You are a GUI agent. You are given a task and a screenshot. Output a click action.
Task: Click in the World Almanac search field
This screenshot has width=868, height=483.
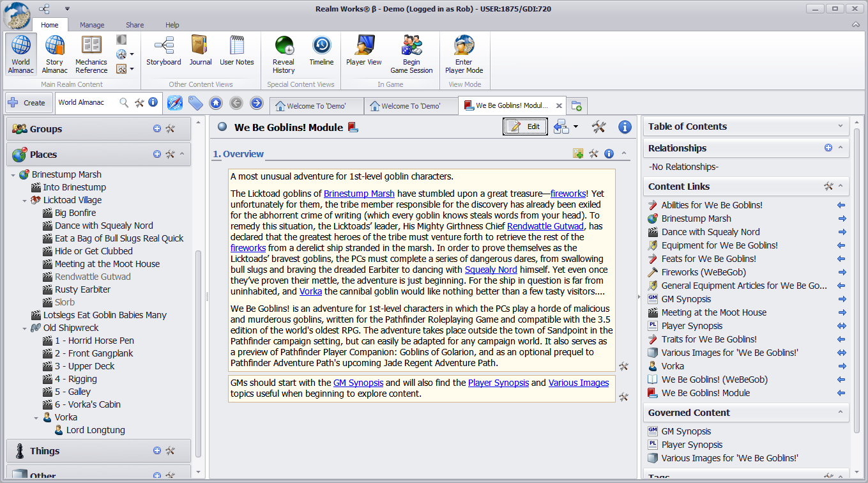tap(87, 102)
